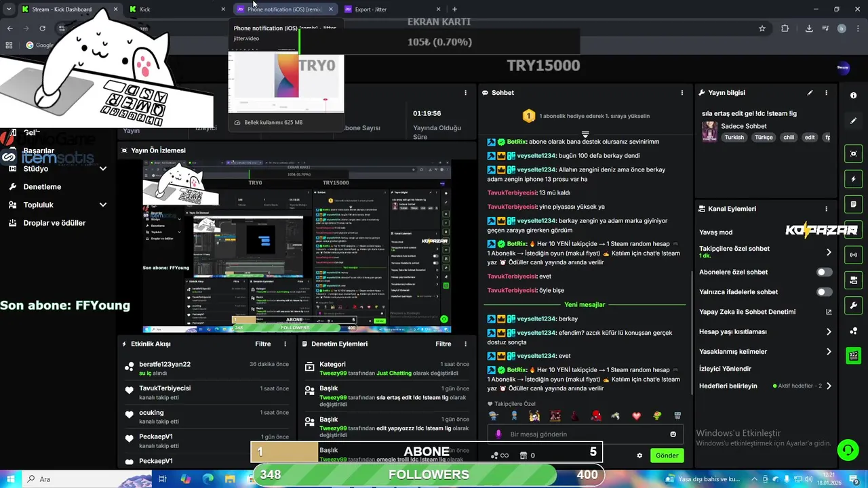Open Denetim Eylemleri three-dot menu
The image size is (868, 488).
tap(465, 344)
